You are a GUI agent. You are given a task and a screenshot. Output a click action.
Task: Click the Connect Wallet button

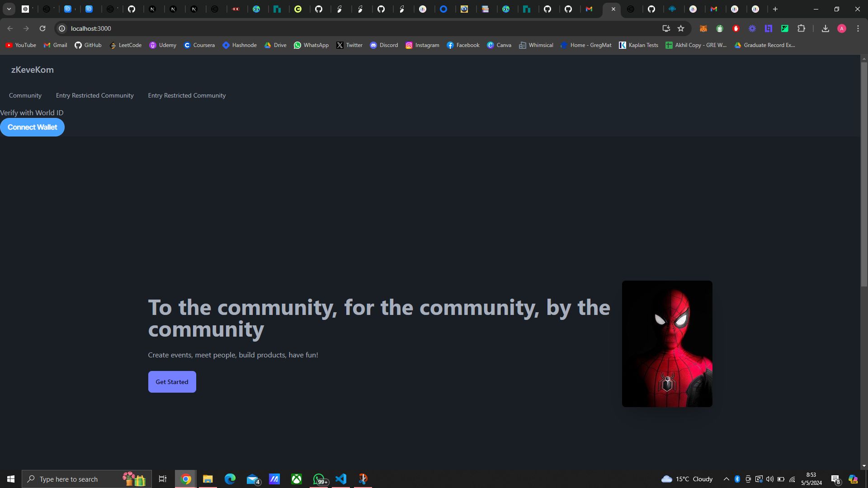pyautogui.click(x=32, y=127)
